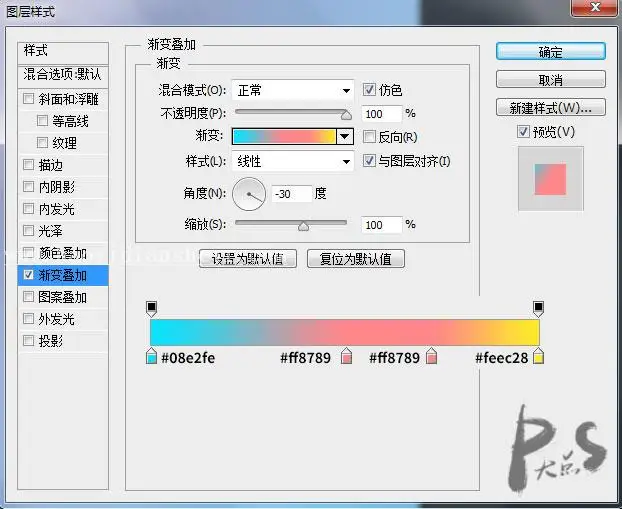
Task: Click the cyan #08e2fe color stop
Action: (x=151, y=355)
